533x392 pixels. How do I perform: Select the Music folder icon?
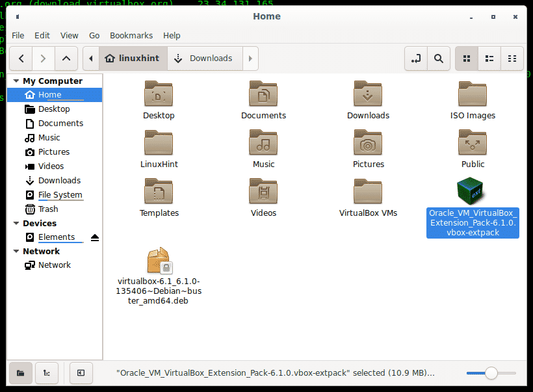pos(263,142)
